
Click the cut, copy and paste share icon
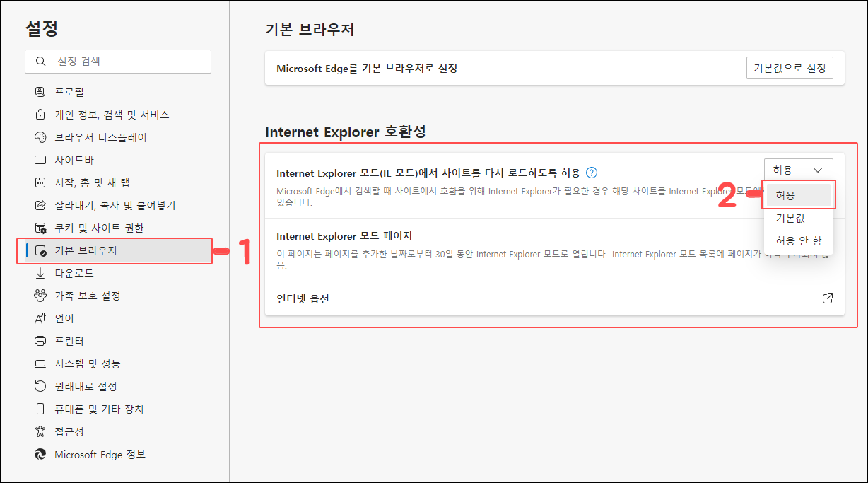tap(40, 205)
